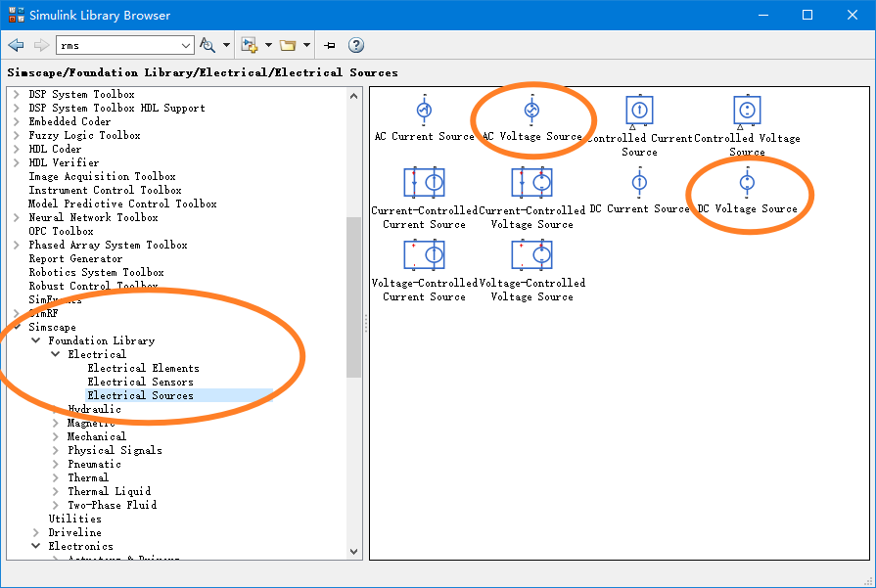Expand the Thermal library node
This screenshot has width=876, height=588.
tap(56, 477)
